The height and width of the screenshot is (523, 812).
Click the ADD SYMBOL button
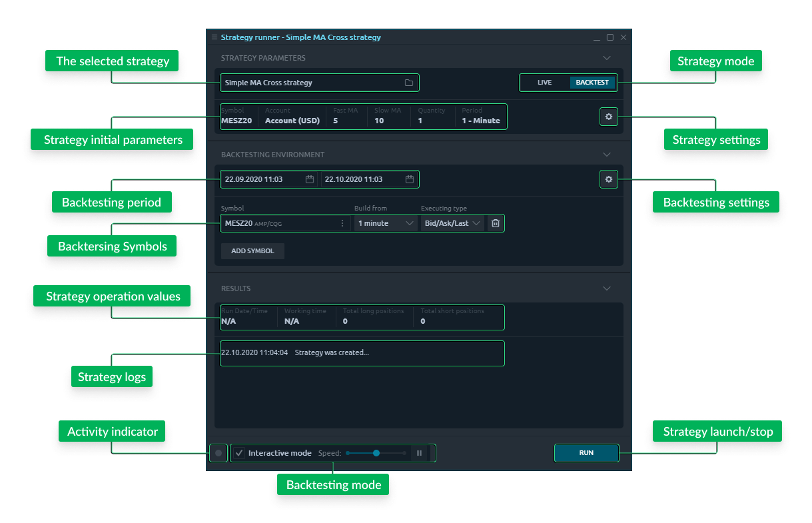(252, 251)
